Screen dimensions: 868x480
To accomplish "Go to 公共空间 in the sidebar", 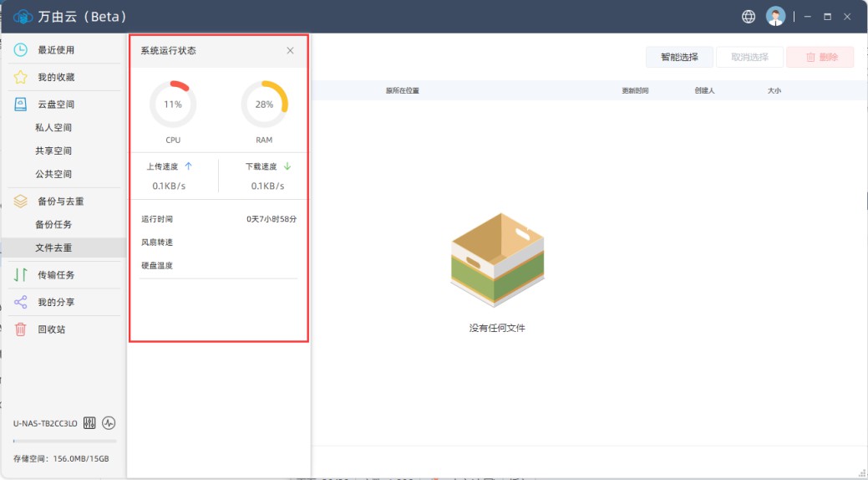I will point(53,175).
